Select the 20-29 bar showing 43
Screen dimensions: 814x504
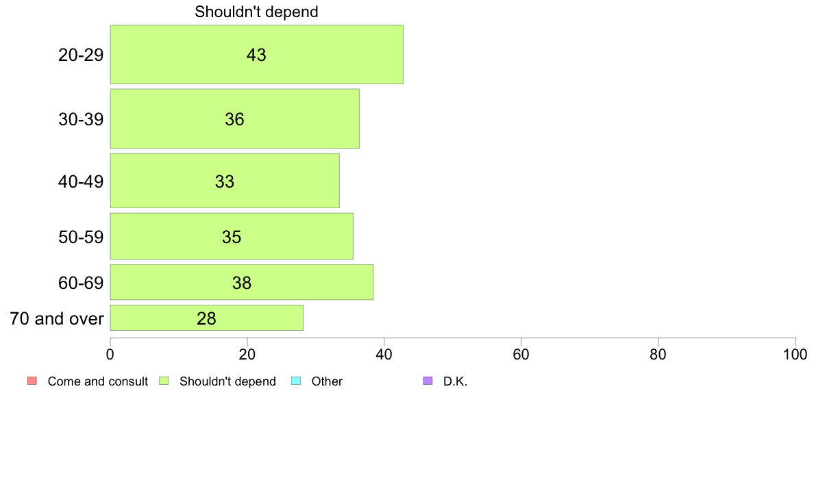pyautogui.click(x=256, y=55)
